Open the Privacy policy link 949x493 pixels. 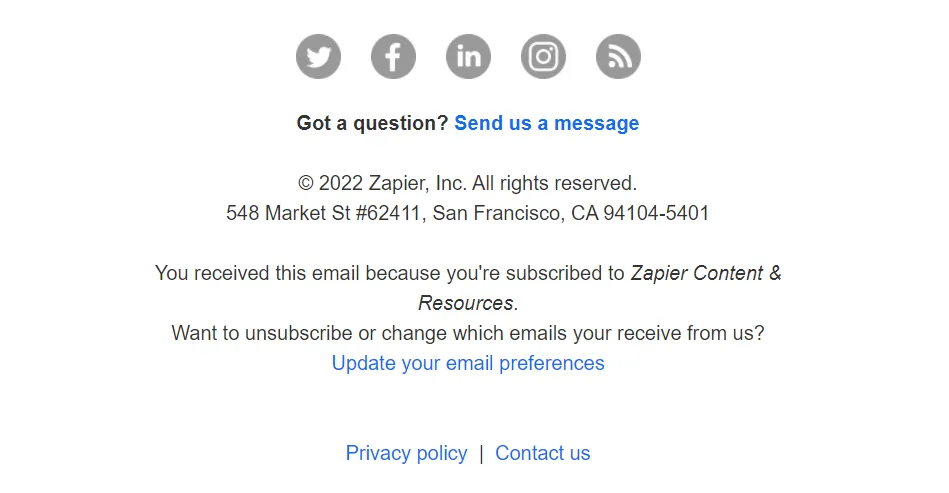406,453
